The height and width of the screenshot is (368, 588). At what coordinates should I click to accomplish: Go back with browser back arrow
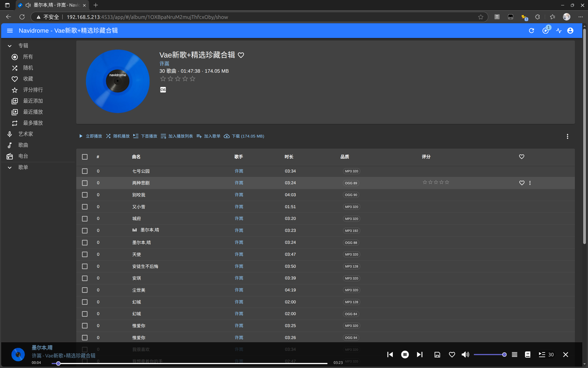pos(8,17)
